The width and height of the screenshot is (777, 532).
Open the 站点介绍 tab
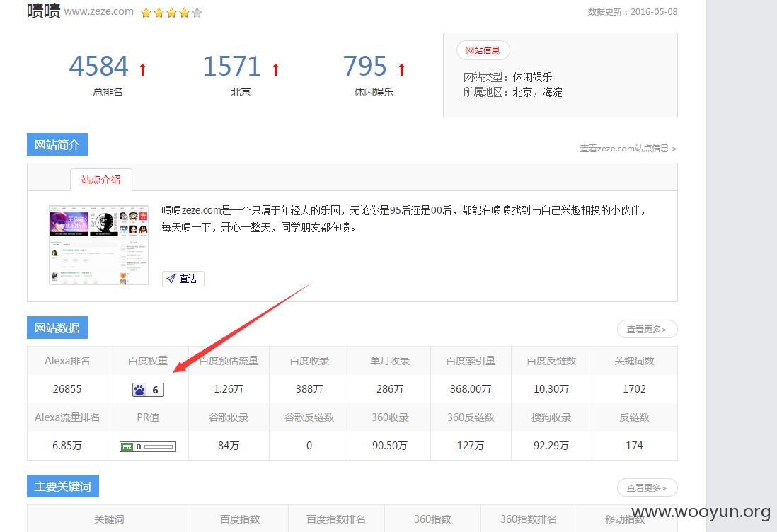[100, 179]
